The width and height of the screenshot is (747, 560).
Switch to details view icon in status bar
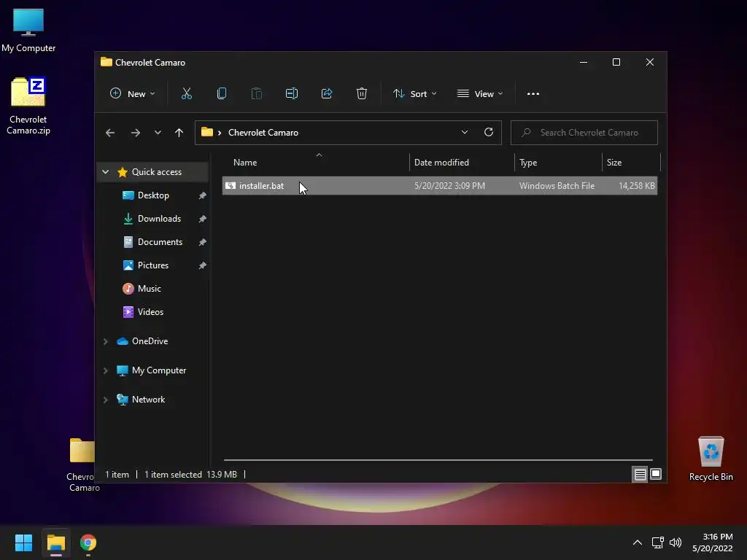click(x=640, y=474)
